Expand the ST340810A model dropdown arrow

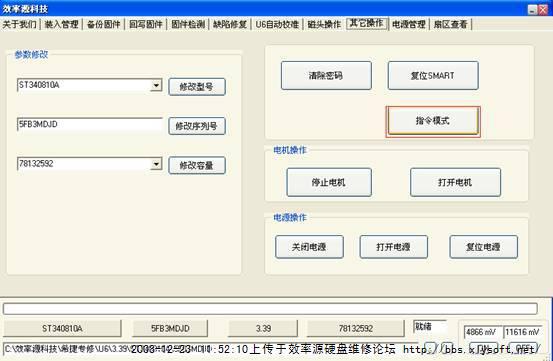156,85
